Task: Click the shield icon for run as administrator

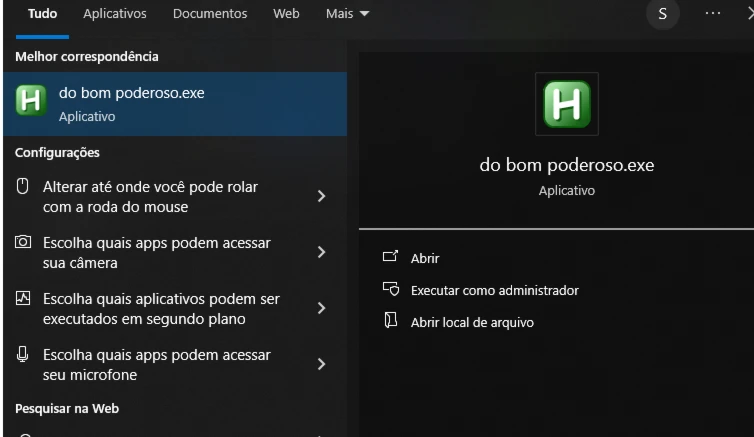Action: pyautogui.click(x=391, y=289)
